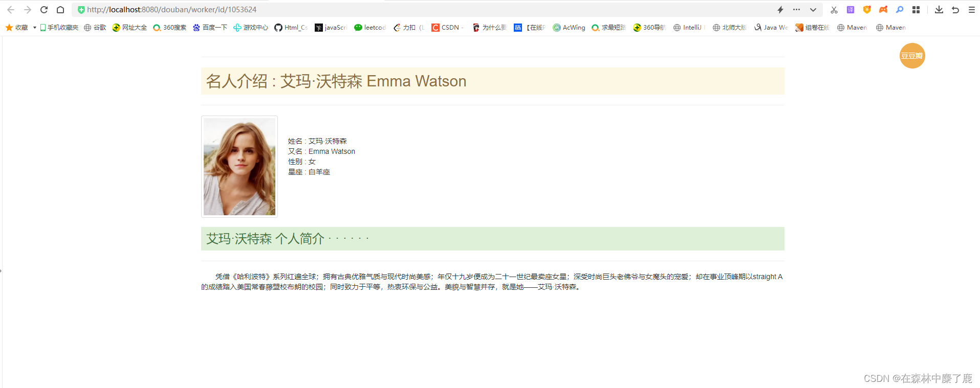Click the undo restore-closed-page icon
The width and height of the screenshot is (980, 388).
(x=955, y=10)
